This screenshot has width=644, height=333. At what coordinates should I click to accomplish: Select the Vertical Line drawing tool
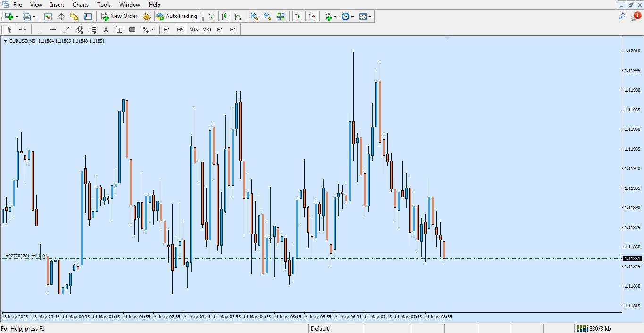[40, 29]
